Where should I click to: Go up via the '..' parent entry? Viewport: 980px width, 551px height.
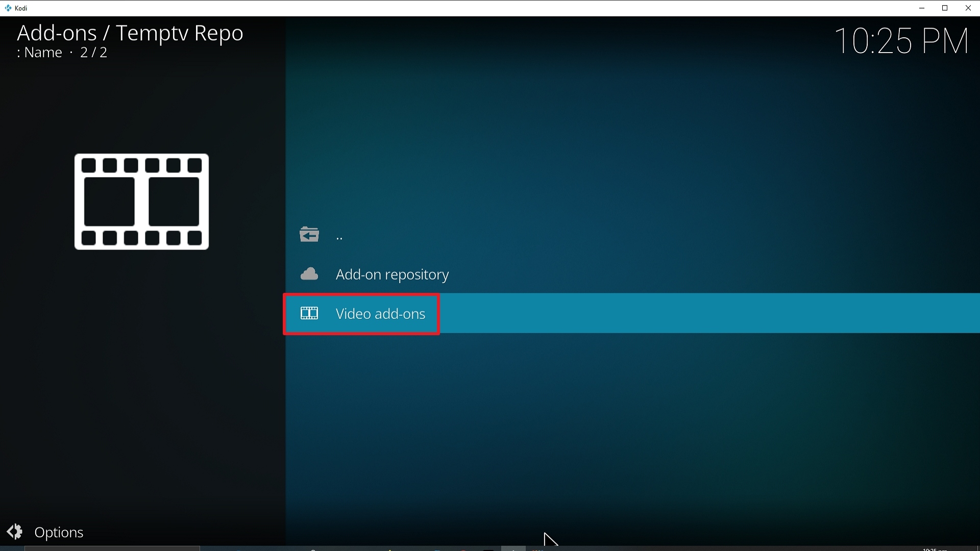click(632, 235)
